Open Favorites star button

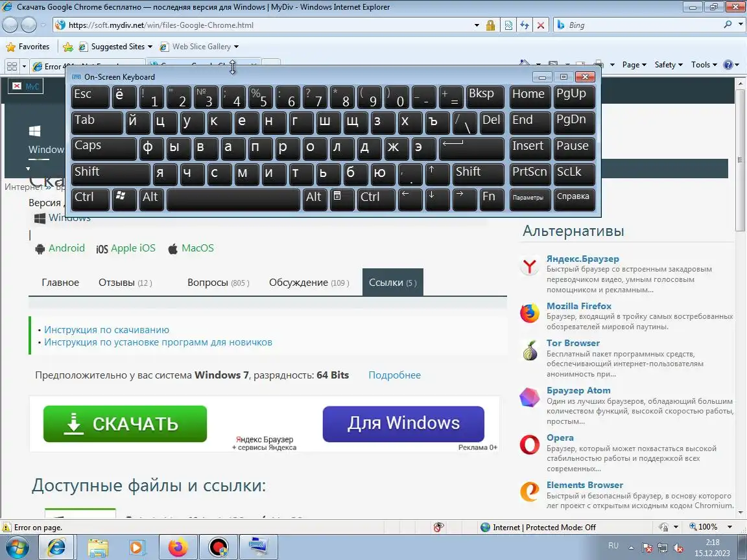tap(28, 47)
